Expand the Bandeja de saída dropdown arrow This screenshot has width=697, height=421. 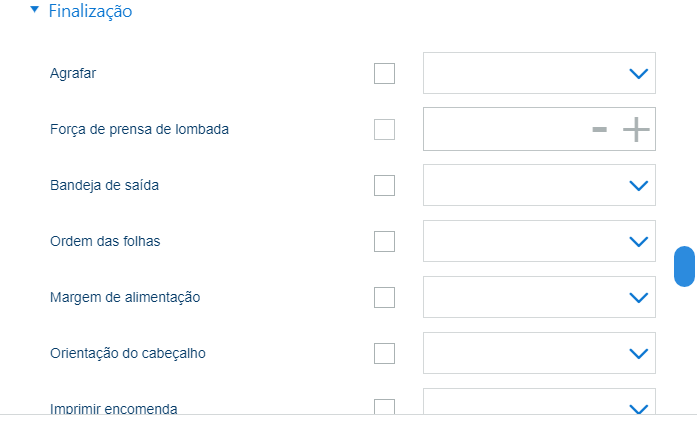tap(637, 186)
